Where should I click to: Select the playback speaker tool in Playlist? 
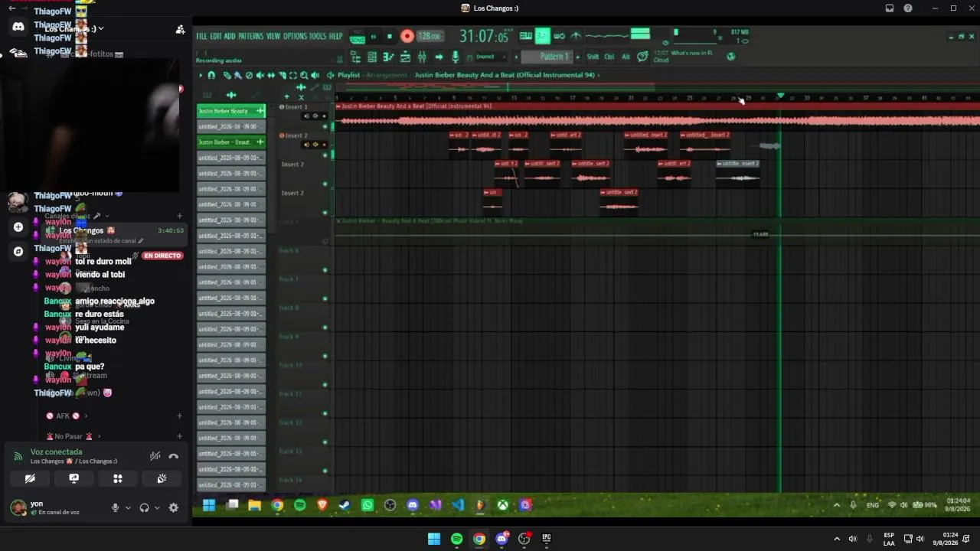coord(315,75)
